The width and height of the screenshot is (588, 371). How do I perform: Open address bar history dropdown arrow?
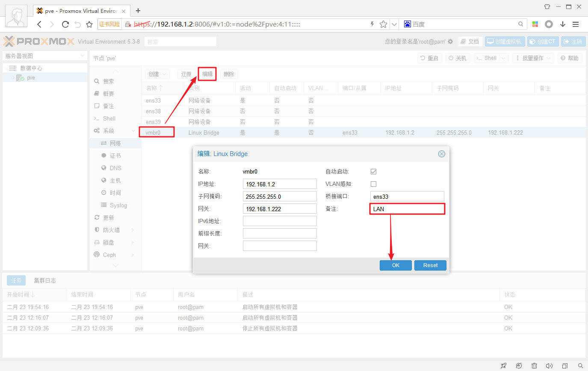394,24
